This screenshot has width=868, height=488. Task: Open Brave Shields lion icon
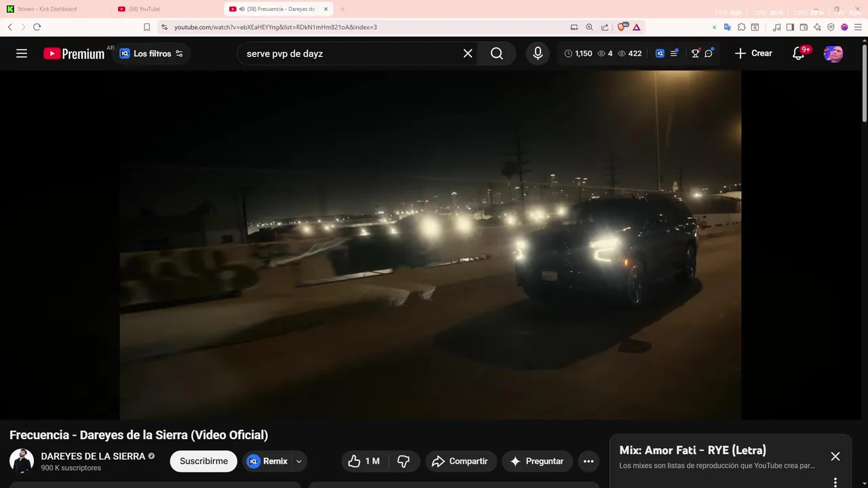click(x=621, y=27)
